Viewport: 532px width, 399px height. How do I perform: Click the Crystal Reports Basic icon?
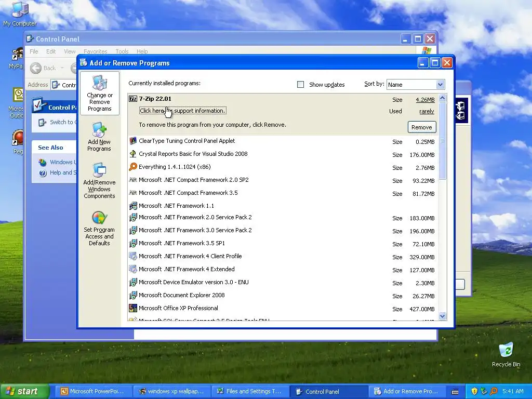133,154
